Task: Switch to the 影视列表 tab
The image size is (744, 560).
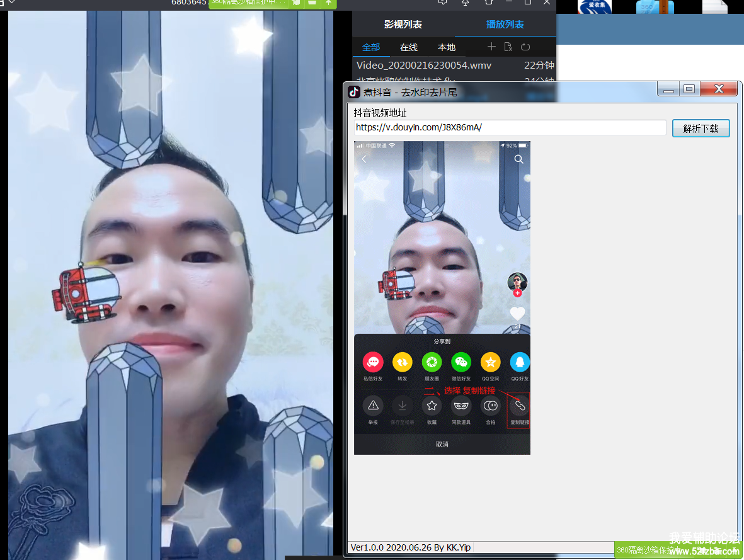Action: click(403, 25)
